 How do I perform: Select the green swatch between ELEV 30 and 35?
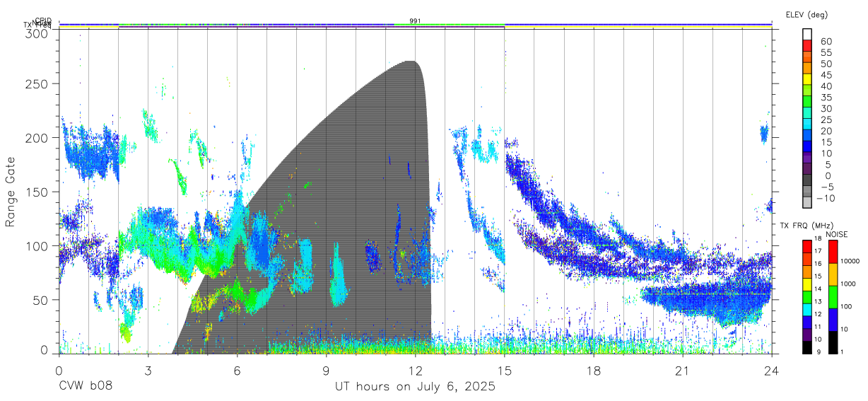click(807, 103)
